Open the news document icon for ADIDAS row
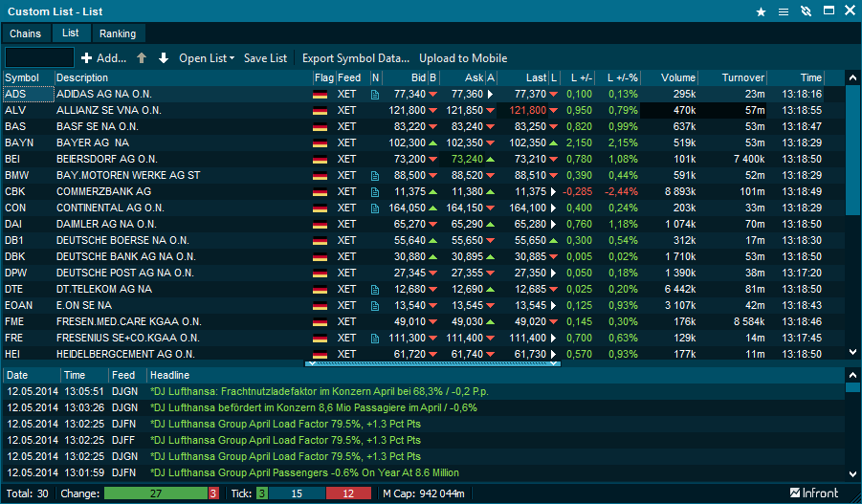Viewport: 862px width, 504px height. click(375, 95)
